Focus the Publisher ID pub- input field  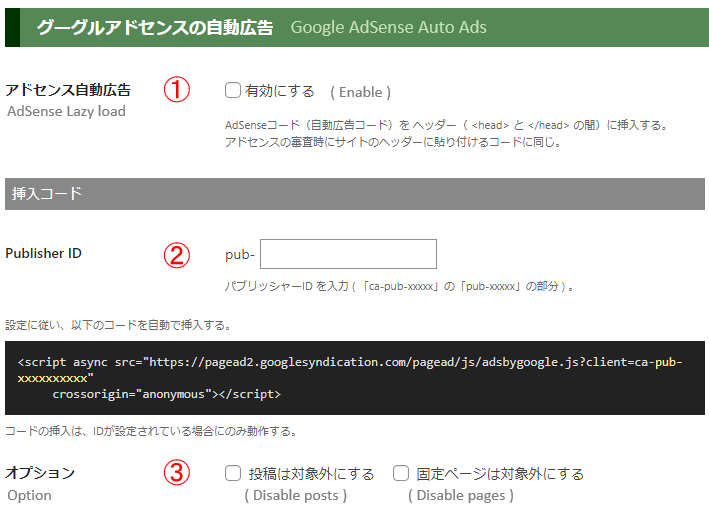coord(348,254)
